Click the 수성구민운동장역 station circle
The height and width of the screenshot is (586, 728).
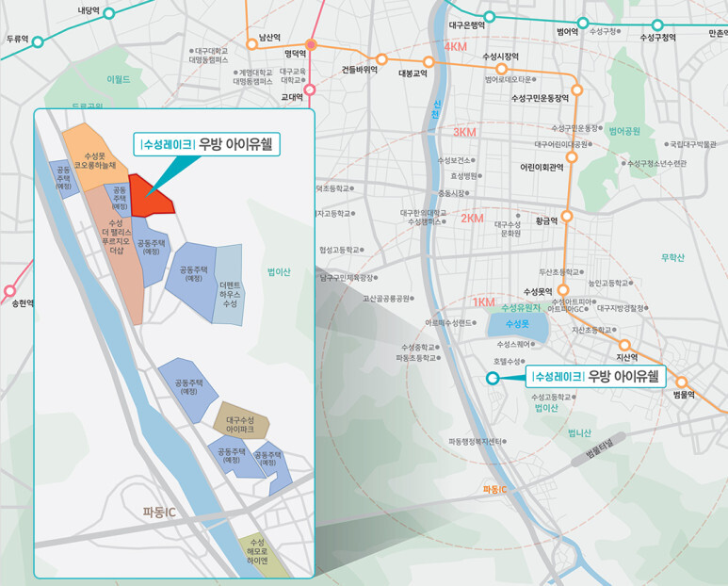[x=577, y=90]
